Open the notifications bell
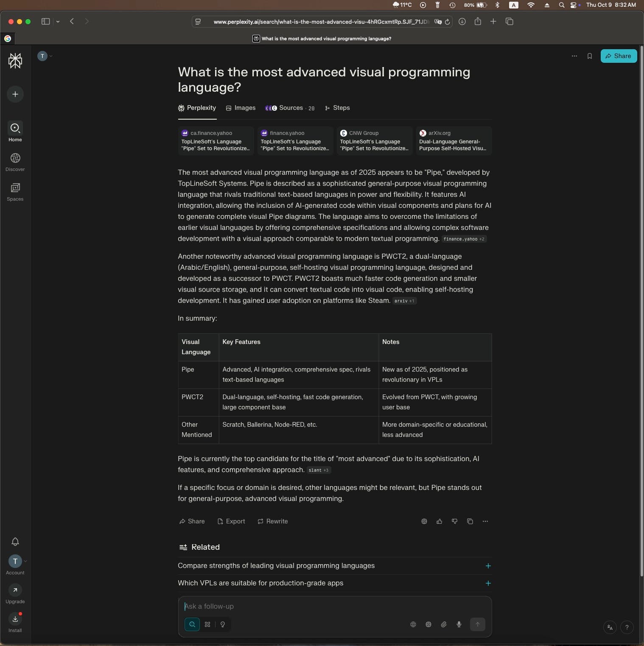The width and height of the screenshot is (644, 646). pyautogui.click(x=15, y=542)
